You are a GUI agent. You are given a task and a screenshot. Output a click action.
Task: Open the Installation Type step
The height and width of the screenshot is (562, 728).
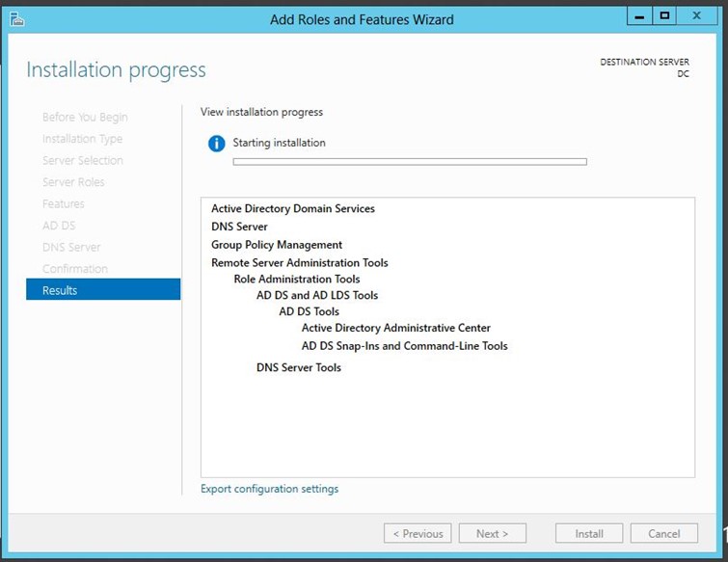[82, 139]
